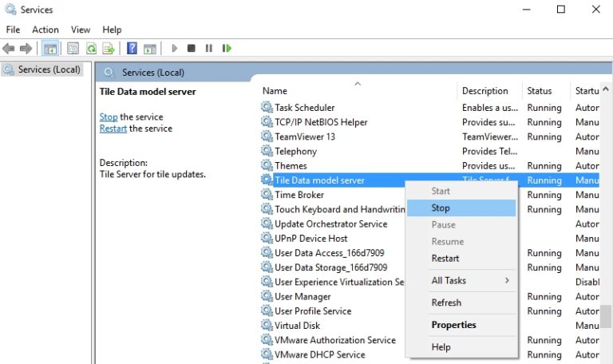The height and width of the screenshot is (364, 613).
Task: Open the View menu
Action: tap(81, 30)
